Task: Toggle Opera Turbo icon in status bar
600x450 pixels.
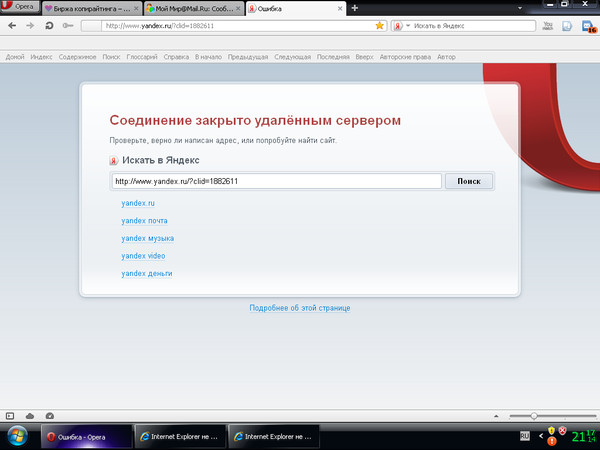Action: point(50,416)
